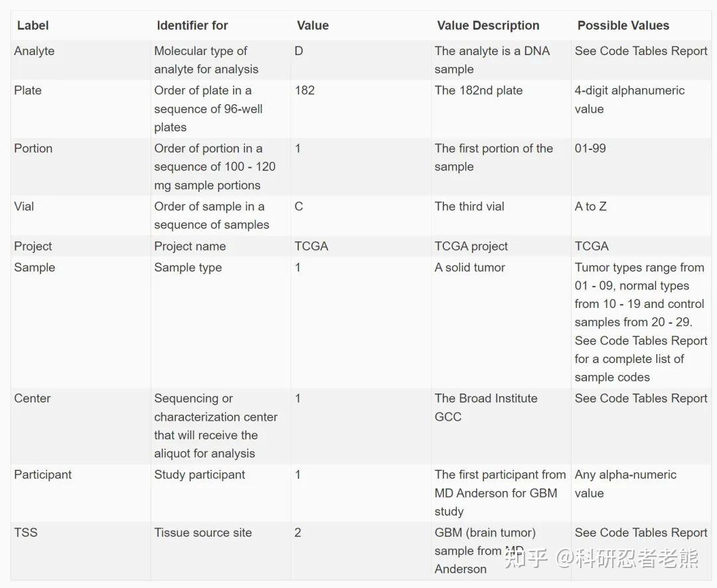The height and width of the screenshot is (588, 717).
Task: Click the "Label" column header
Action: click(x=33, y=26)
